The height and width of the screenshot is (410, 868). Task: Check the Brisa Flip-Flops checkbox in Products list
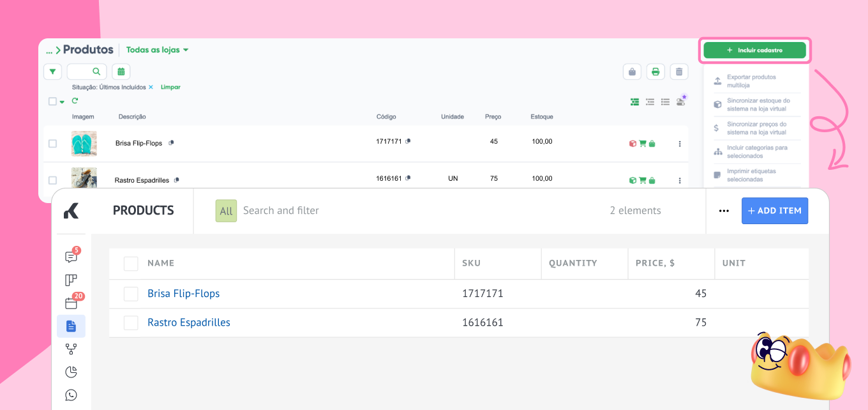click(x=131, y=294)
